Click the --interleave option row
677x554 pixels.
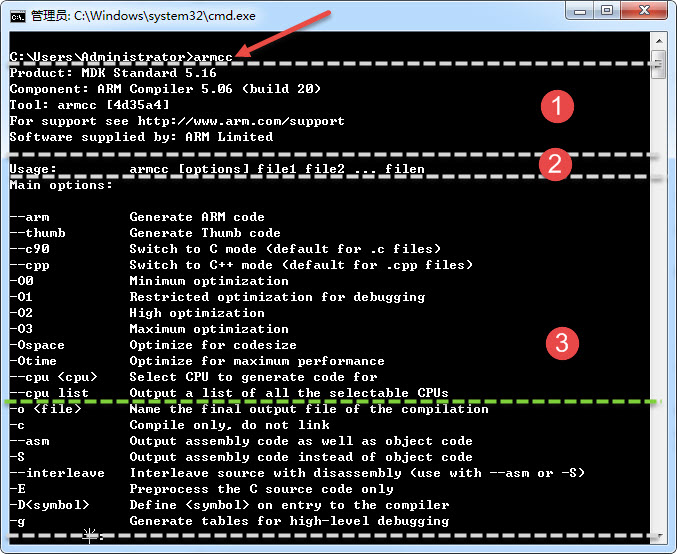(x=297, y=473)
